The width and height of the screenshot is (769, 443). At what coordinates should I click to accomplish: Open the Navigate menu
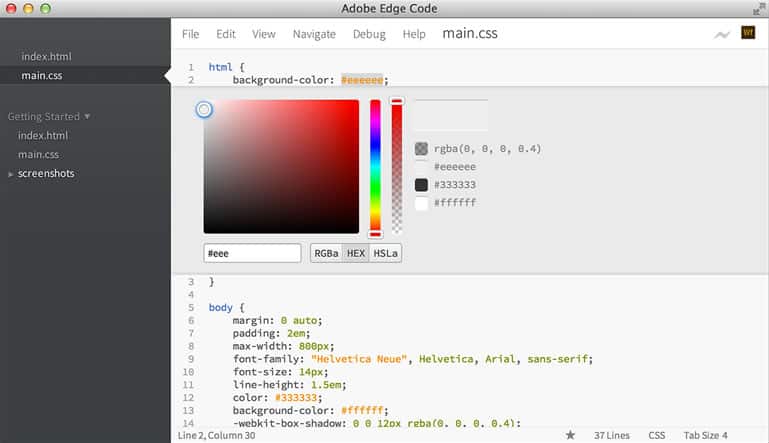(314, 34)
